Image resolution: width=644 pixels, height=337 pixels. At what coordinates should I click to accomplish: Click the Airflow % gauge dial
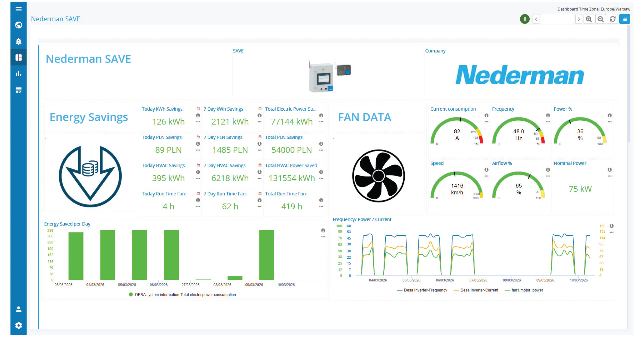(518, 186)
